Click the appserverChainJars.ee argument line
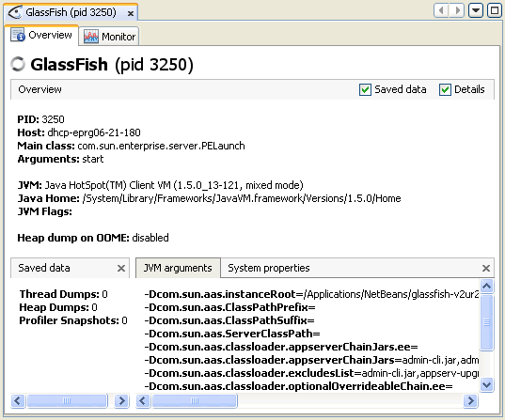 (281, 347)
